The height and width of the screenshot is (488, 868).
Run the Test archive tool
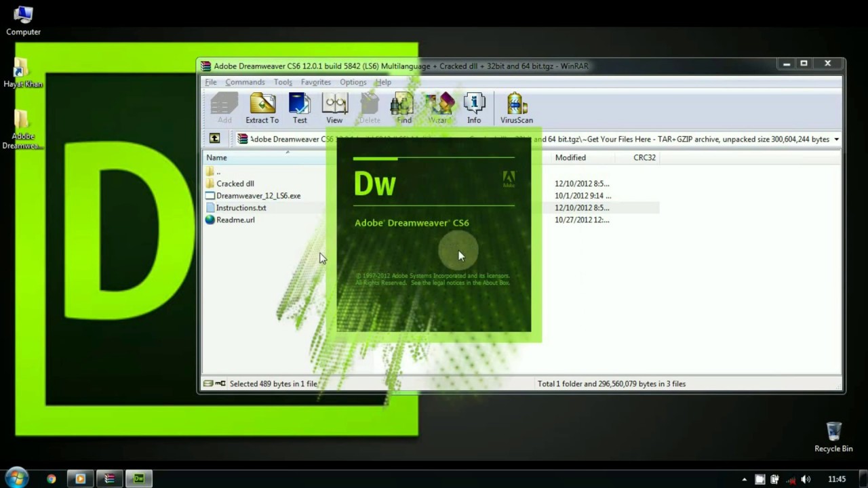click(300, 108)
